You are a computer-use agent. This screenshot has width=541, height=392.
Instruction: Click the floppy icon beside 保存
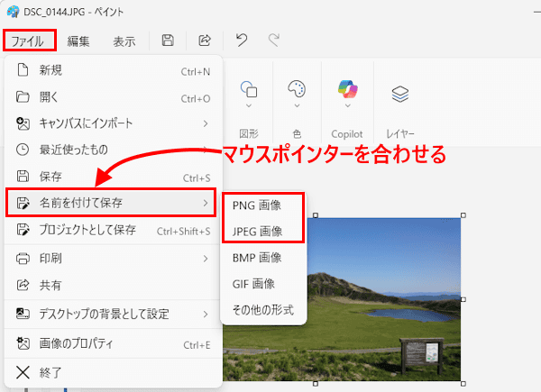(23, 177)
